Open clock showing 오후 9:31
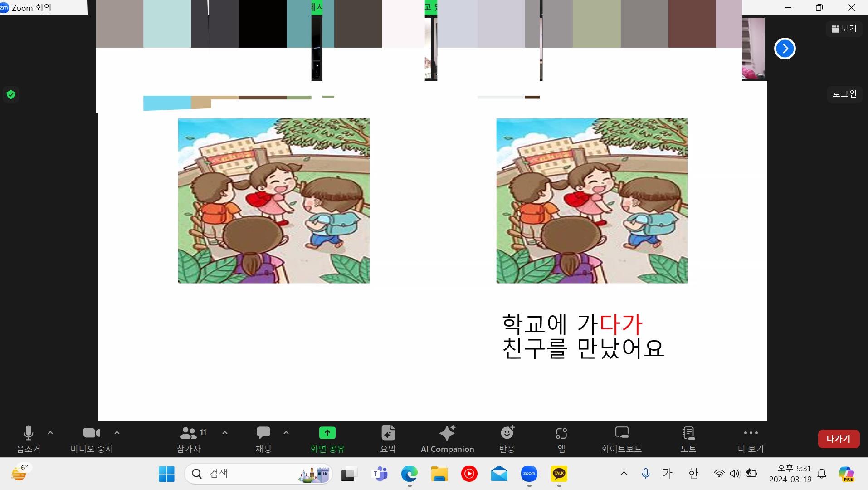This screenshot has width=868, height=490. pyautogui.click(x=790, y=474)
